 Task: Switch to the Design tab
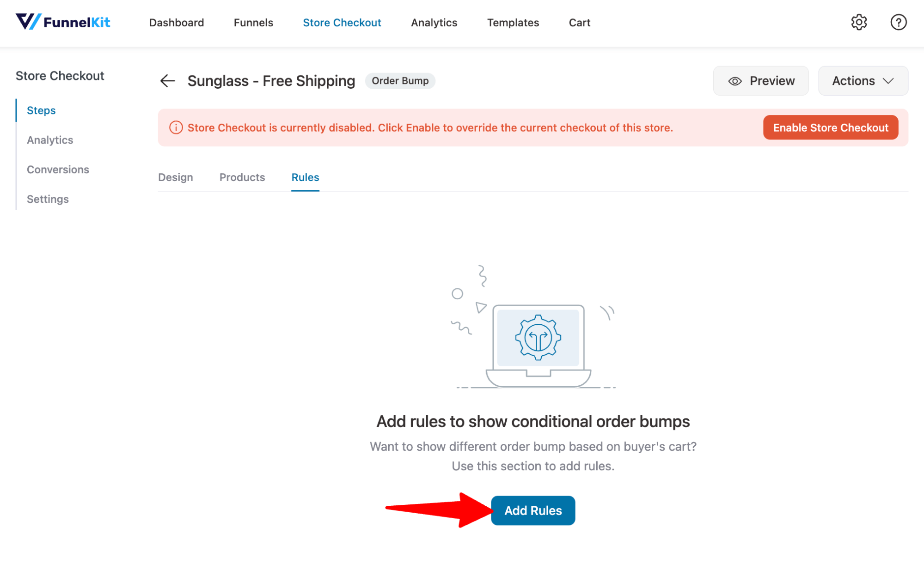pos(176,177)
